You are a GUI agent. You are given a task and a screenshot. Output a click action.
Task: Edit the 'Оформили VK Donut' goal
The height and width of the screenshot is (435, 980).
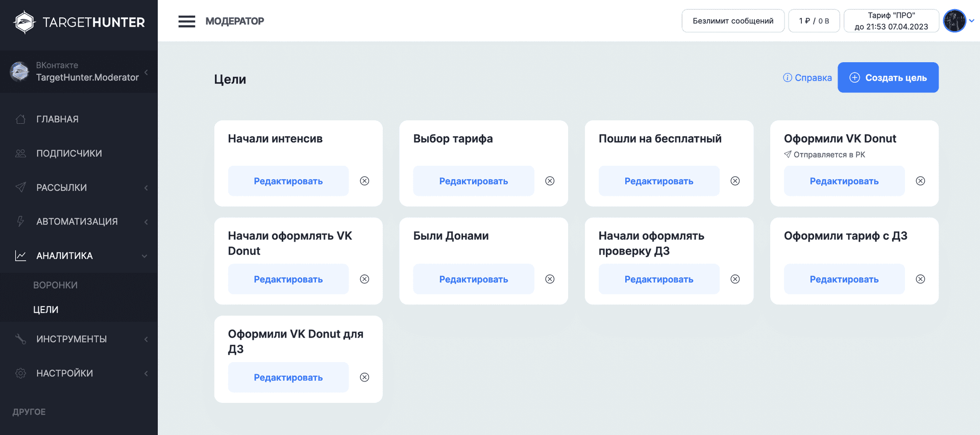coord(844,181)
